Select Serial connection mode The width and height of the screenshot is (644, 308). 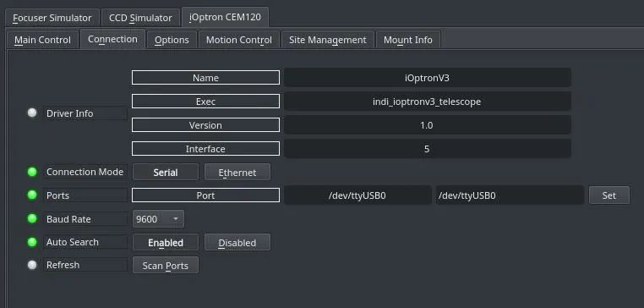tap(166, 173)
